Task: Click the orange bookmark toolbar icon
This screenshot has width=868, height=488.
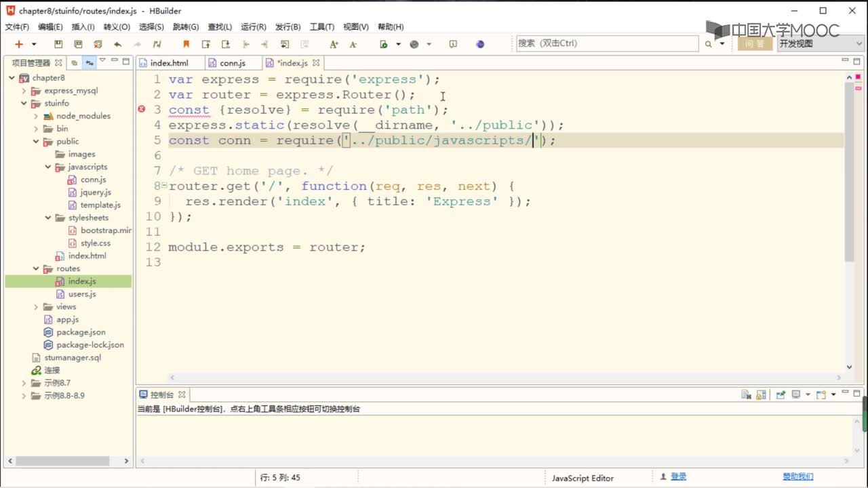Action: coord(186,44)
